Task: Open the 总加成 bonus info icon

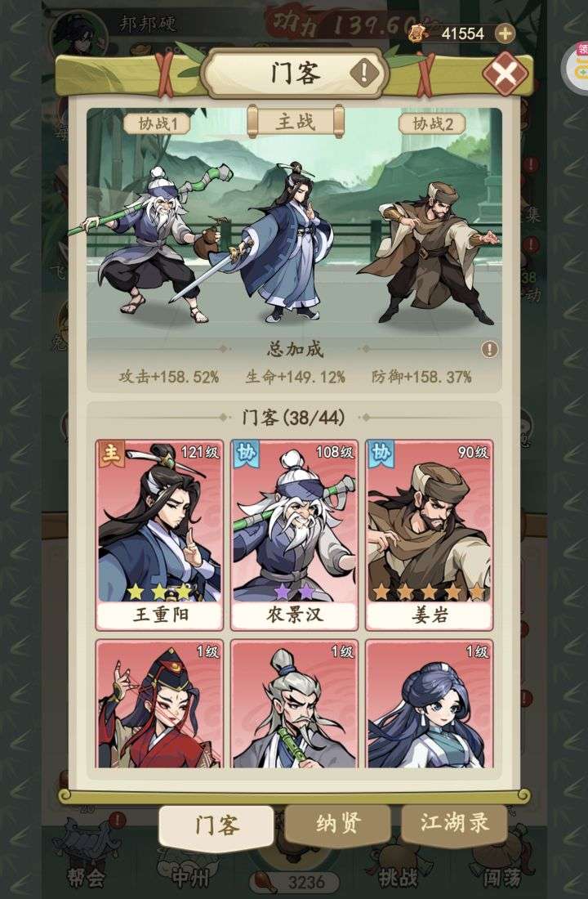Action: pyautogui.click(x=489, y=349)
